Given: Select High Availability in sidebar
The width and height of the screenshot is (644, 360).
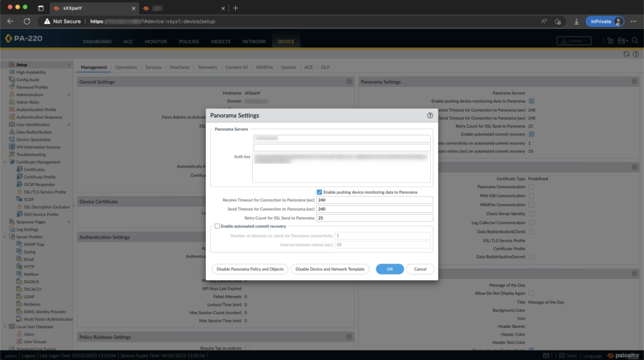Looking at the screenshot, I should pos(31,72).
